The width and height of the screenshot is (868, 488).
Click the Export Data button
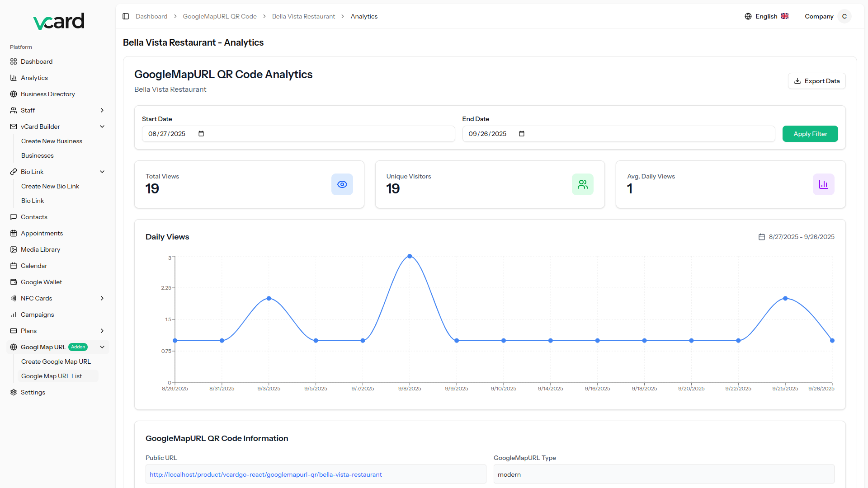coord(816,81)
